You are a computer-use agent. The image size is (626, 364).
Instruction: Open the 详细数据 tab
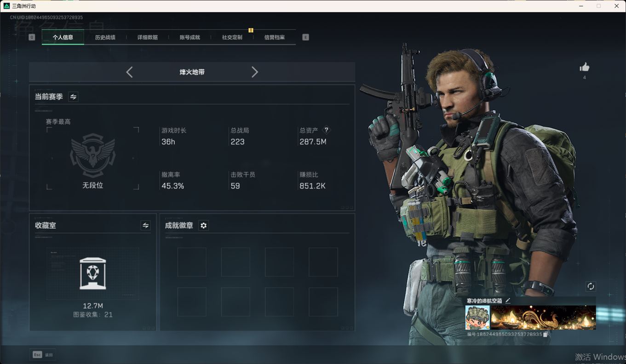click(x=148, y=37)
